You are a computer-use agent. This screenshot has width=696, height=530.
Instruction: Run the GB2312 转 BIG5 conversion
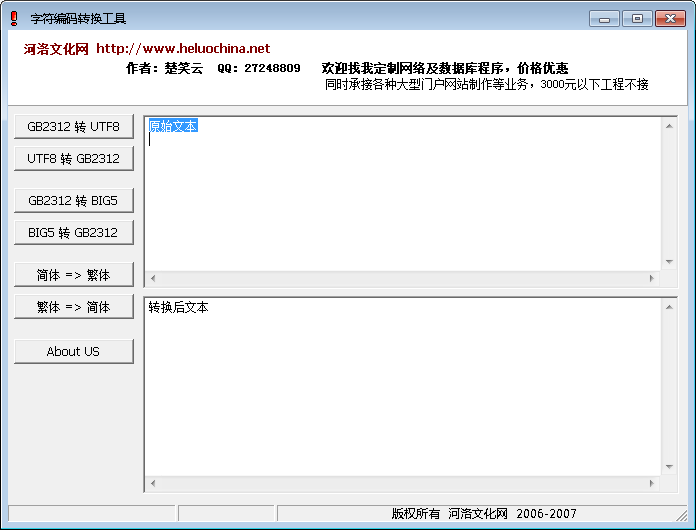[x=74, y=201]
